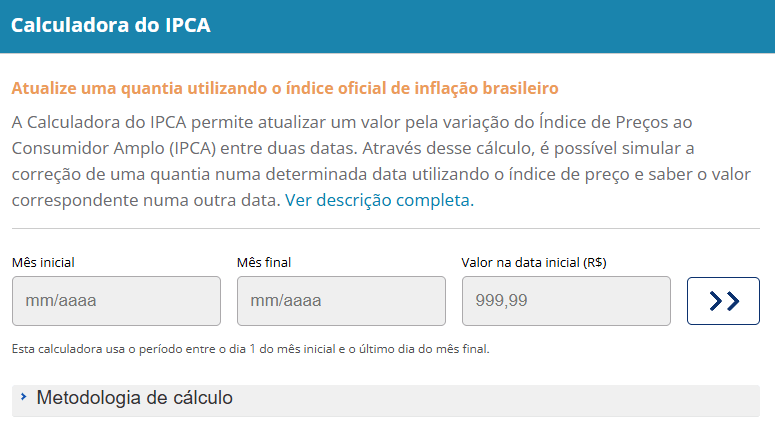Click the Valor na data inicial input
Viewport: 775px width, 434px height.
point(566,301)
